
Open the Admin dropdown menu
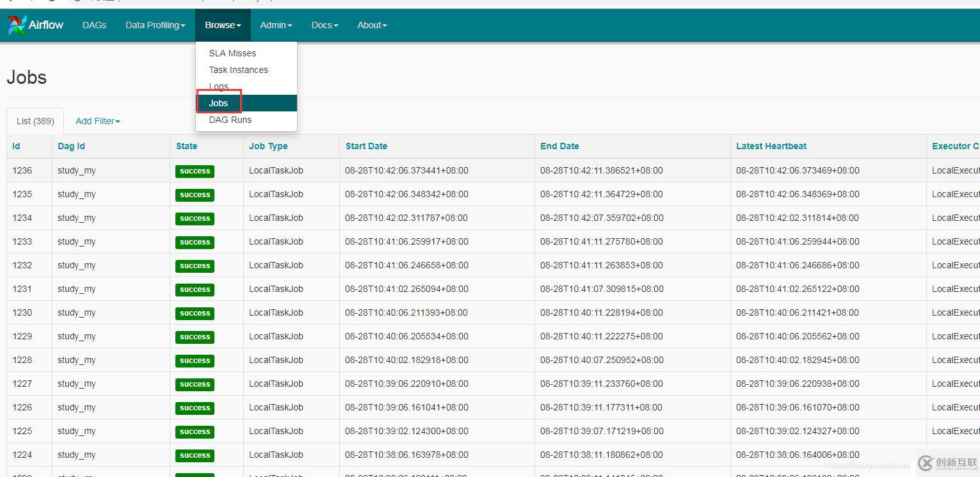[276, 25]
